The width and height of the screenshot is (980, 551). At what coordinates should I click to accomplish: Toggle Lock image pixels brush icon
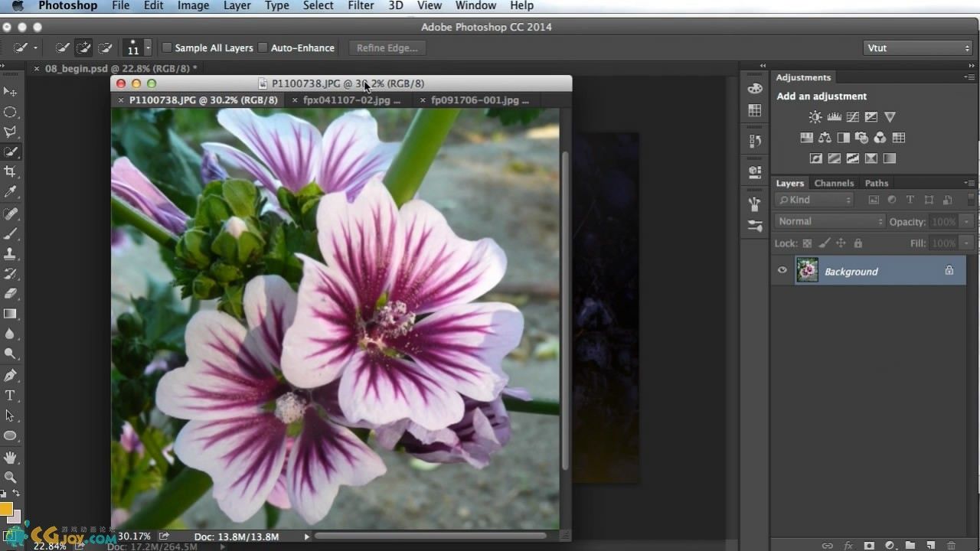pos(824,243)
